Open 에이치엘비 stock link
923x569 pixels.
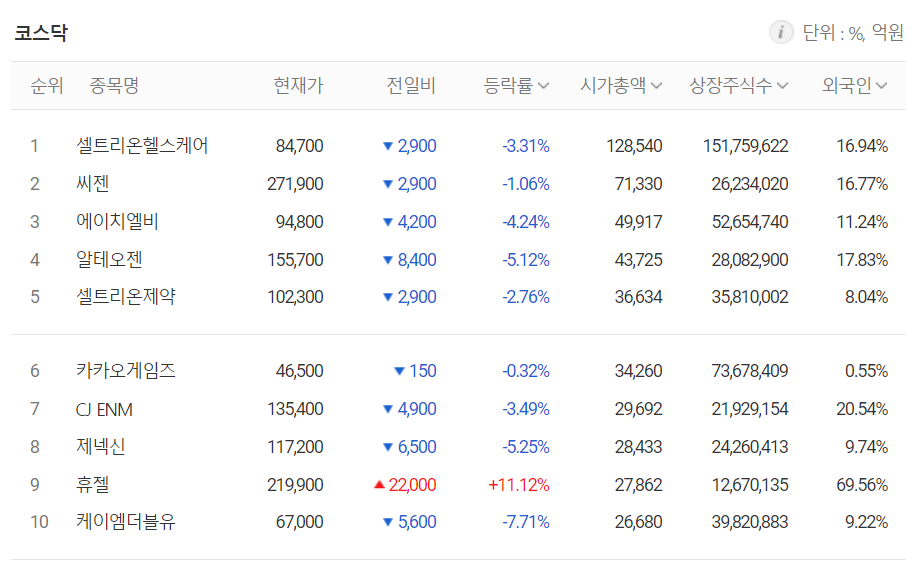click(x=117, y=222)
